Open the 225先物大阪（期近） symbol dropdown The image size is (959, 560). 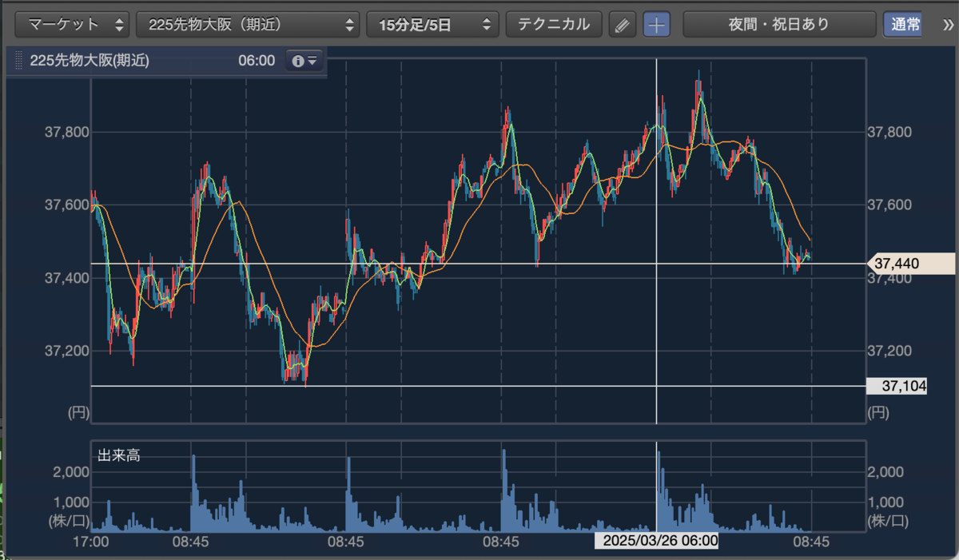click(249, 25)
